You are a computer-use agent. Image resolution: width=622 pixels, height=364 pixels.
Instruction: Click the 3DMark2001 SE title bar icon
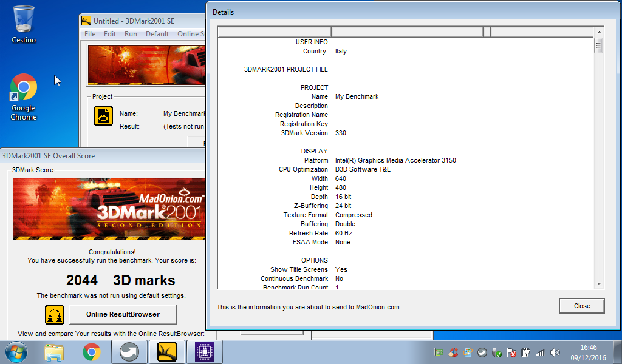pyautogui.click(x=86, y=21)
